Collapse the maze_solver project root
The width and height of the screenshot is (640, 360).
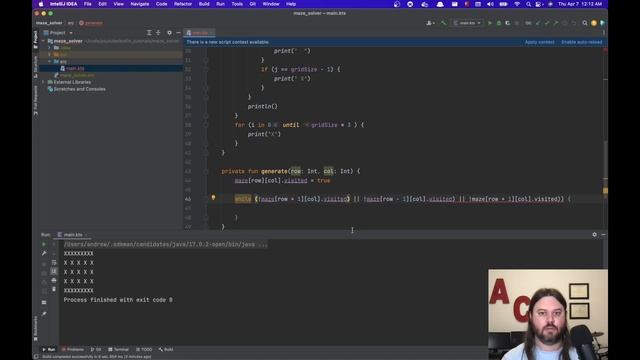click(x=44, y=41)
